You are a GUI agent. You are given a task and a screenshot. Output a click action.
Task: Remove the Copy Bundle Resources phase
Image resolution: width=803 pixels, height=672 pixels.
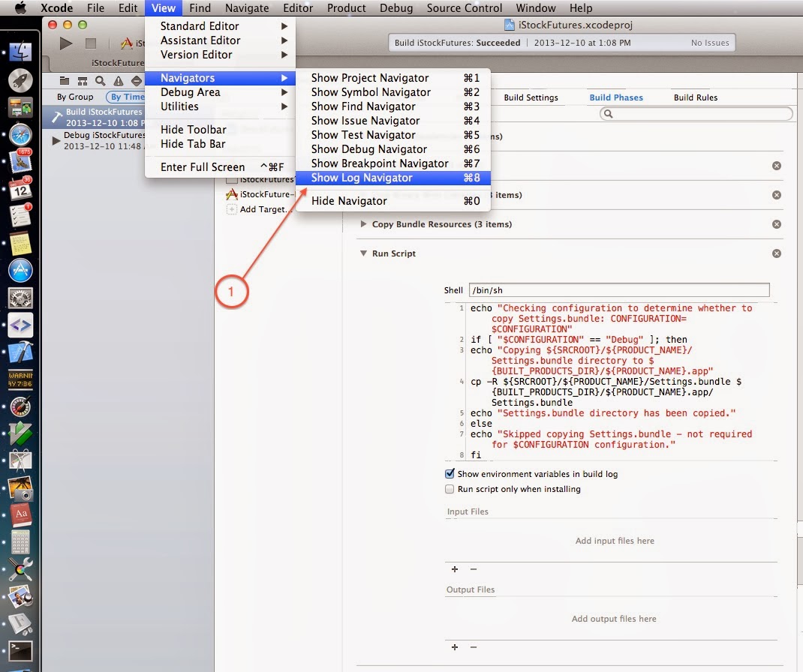(x=777, y=224)
